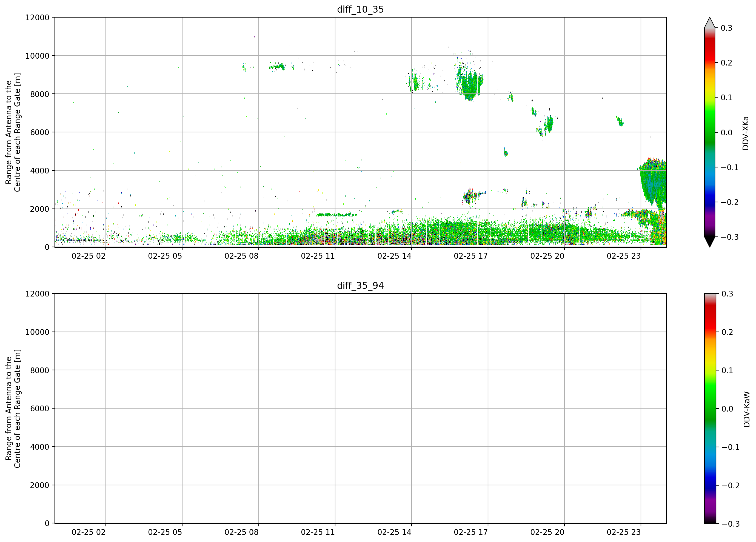Viewport: 756px width, 542px height.
Task: Click the 12000 y-axis label on top plot
Action: pyautogui.click(x=37, y=17)
